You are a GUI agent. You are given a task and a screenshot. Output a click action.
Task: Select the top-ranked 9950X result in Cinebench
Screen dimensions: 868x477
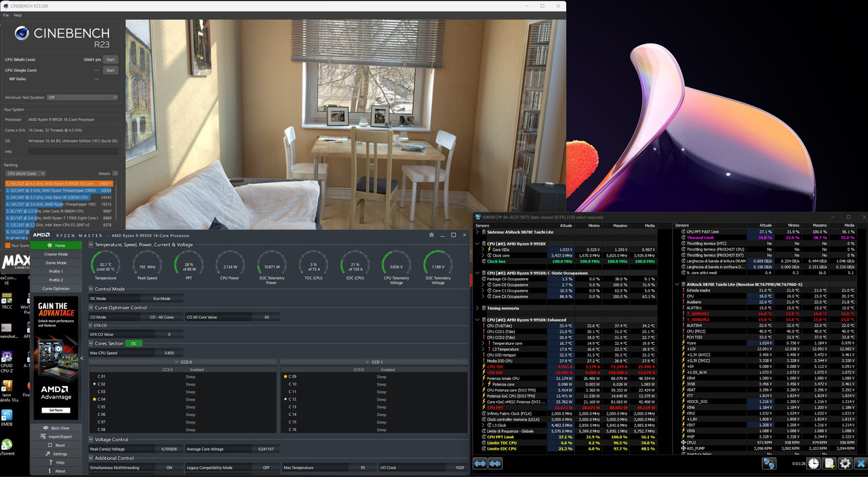point(59,183)
